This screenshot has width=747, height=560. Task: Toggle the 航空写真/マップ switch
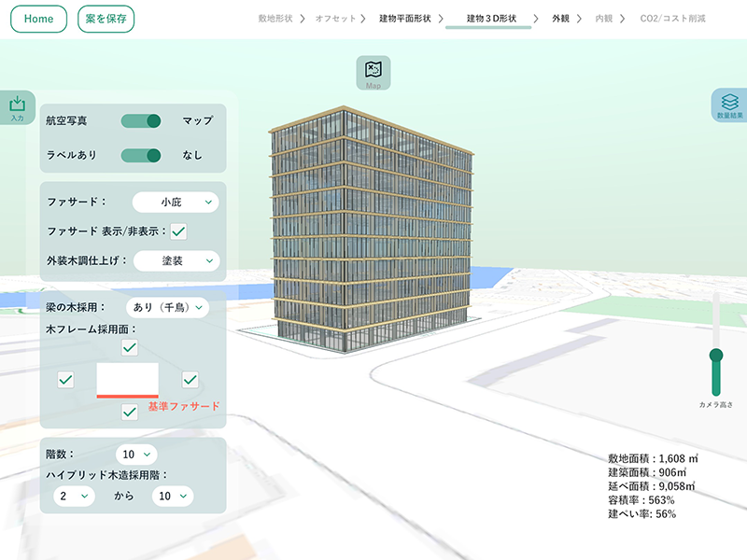(141, 120)
